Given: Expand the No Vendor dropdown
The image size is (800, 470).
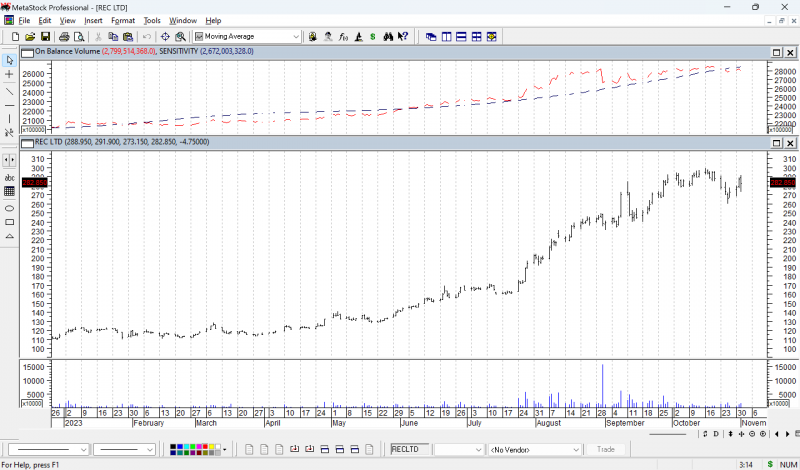Looking at the screenshot, I should coord(575,450).
